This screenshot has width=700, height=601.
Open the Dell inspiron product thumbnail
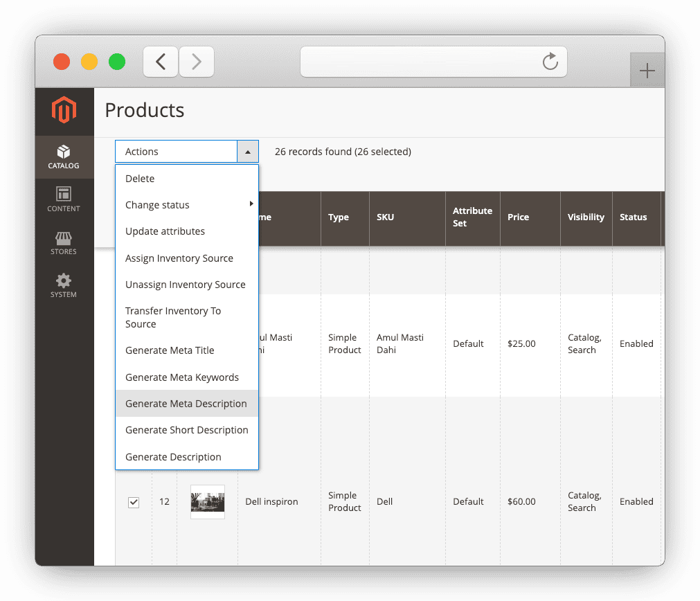pos(208,501)
